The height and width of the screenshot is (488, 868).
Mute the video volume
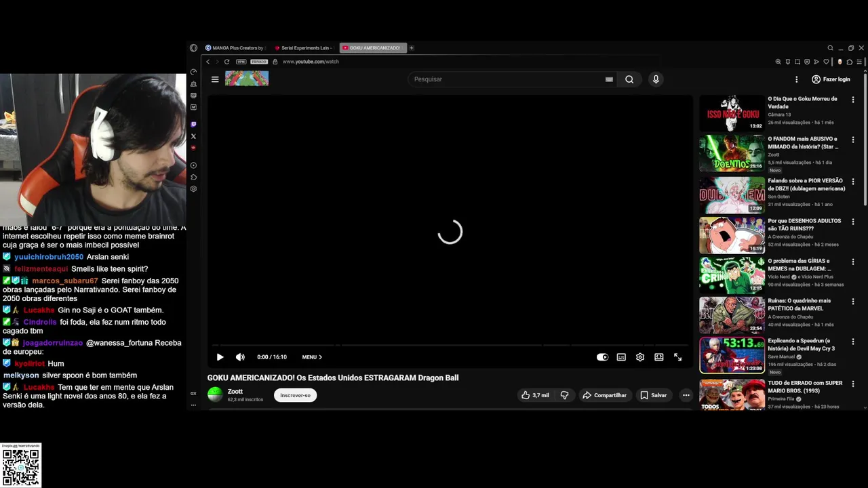(240, 357)
